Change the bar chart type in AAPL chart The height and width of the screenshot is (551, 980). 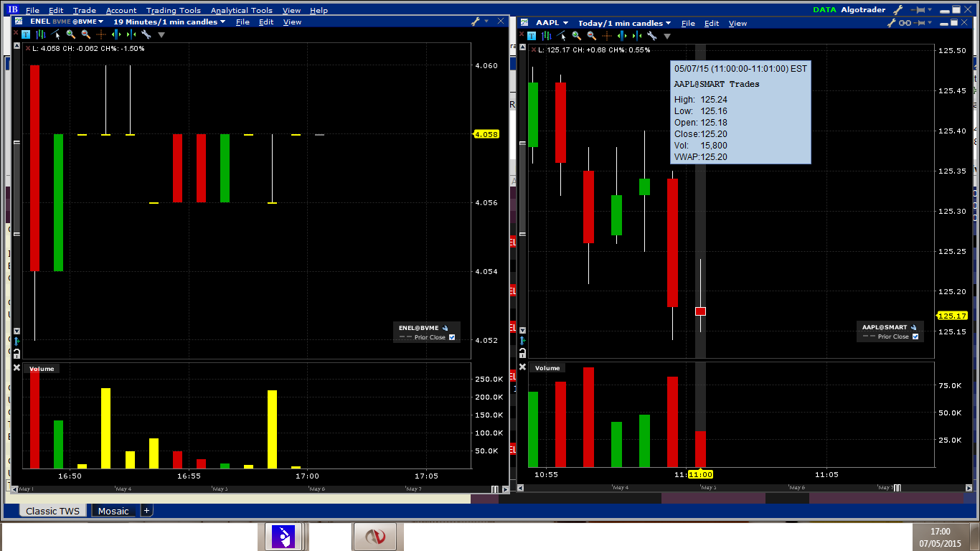tap(548, 36)
